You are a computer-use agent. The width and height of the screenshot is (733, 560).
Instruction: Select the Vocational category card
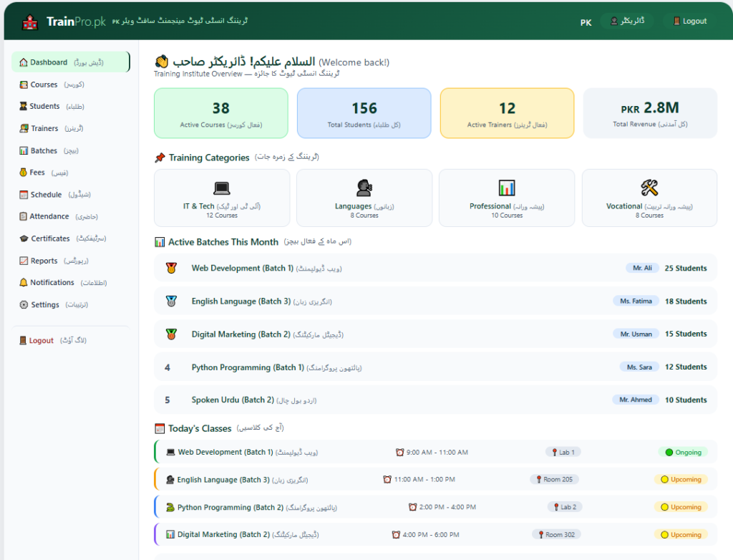[650, 198]
